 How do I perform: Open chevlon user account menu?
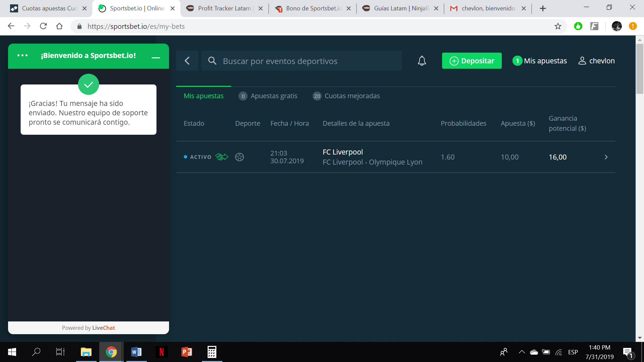pos(596,61)
